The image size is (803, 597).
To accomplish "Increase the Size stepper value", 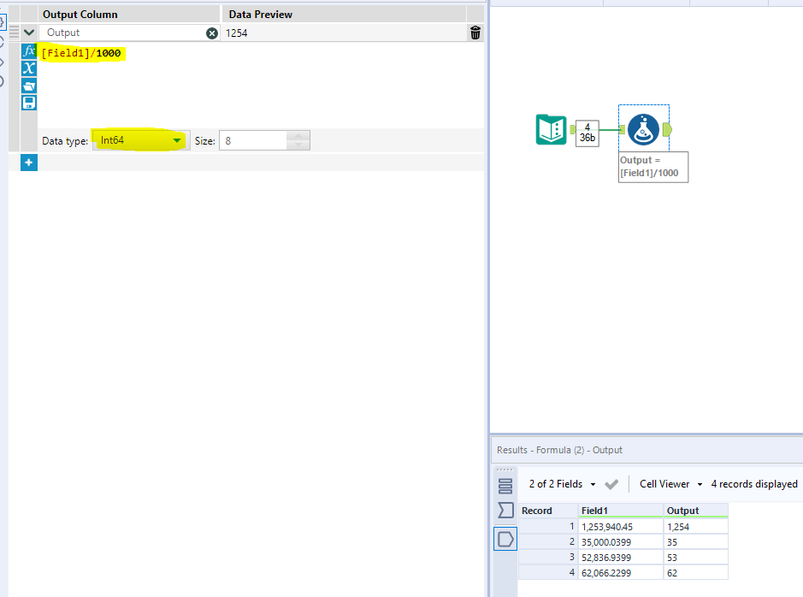I will tap(298, 136).
